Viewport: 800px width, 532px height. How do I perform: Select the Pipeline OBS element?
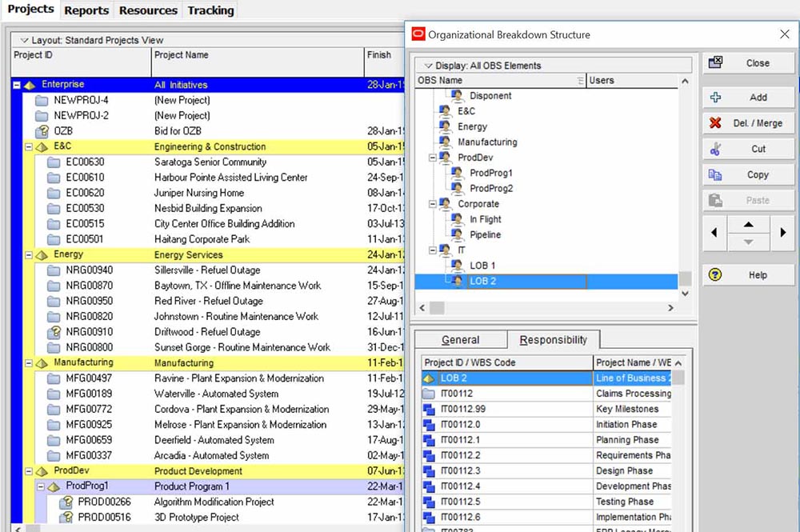[x=485, y=235]
